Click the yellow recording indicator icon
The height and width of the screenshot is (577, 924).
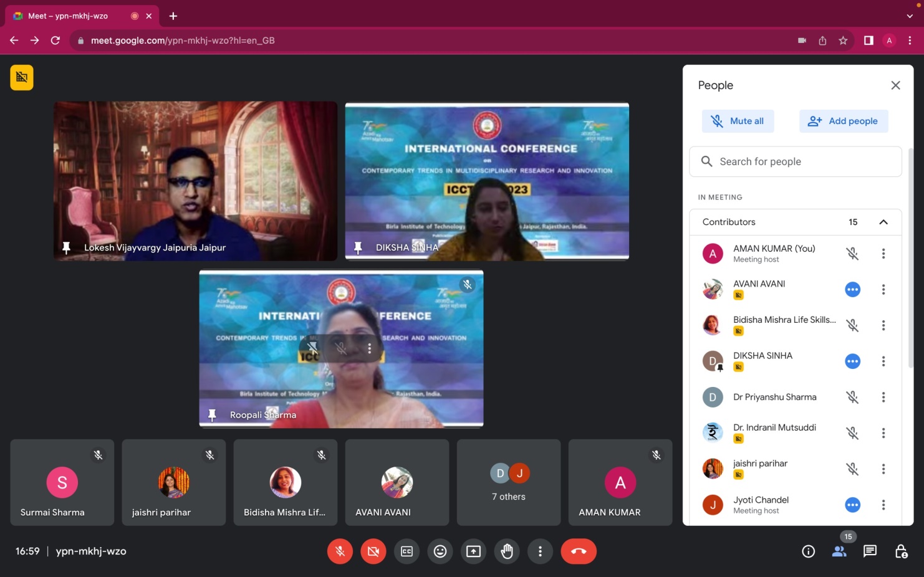click(x=22, y=77)
